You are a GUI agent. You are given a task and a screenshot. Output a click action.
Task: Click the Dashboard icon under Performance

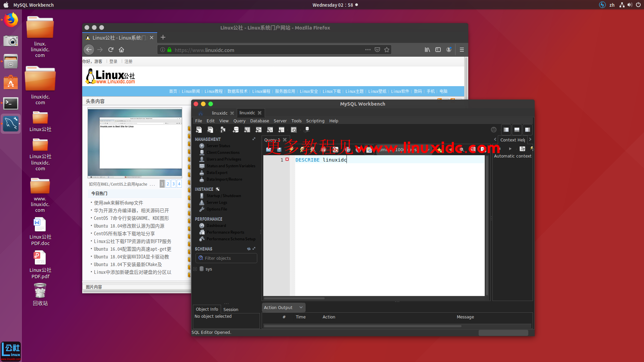click(201, 226)
